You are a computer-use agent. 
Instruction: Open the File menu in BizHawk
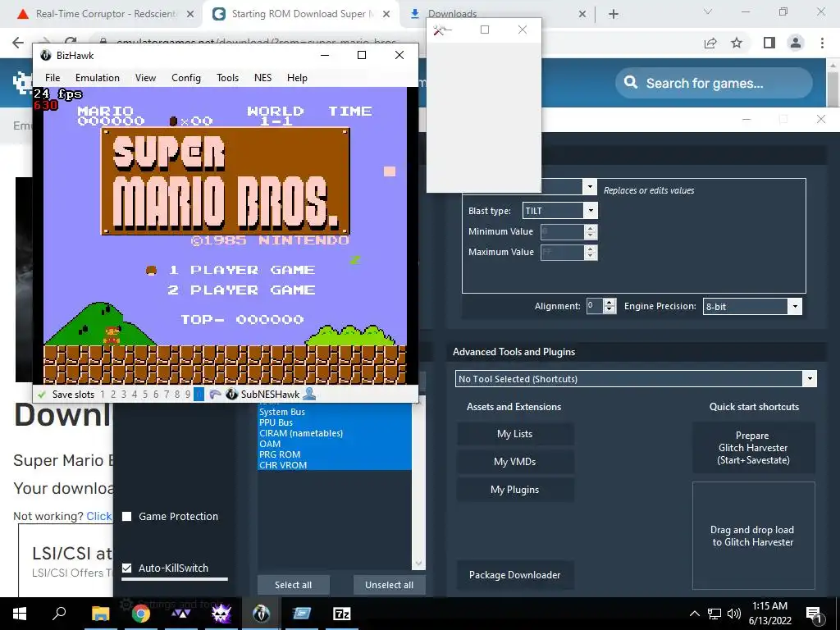(52, 78)
